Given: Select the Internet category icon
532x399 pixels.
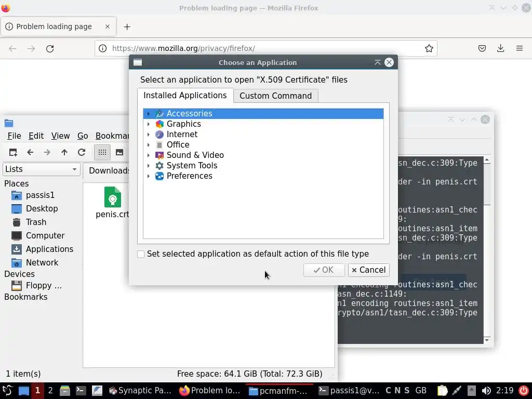Looking at the screenshot, I should [x=159, y=135].
